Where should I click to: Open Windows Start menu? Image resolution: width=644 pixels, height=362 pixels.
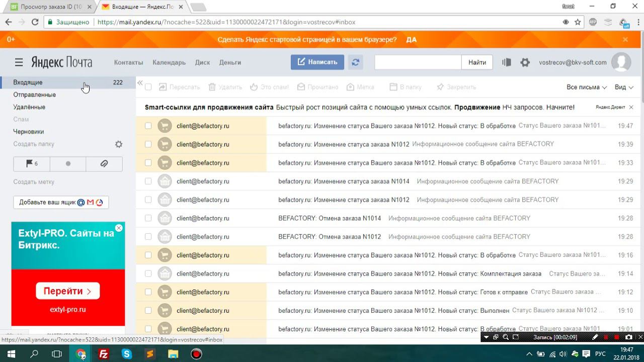point(10,354)
